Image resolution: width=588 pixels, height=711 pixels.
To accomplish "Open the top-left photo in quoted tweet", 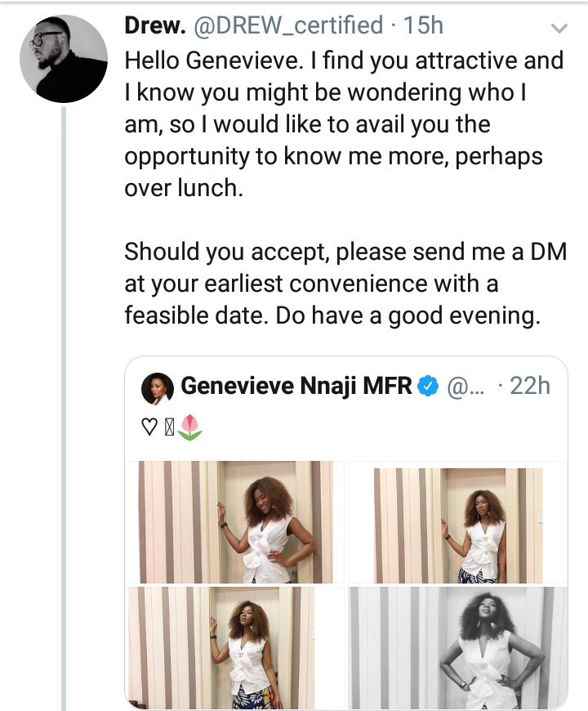I will tap(236, 522).
